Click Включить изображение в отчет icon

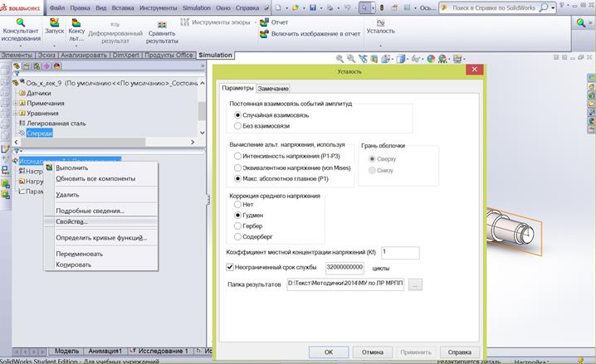(x=265, y=34)
